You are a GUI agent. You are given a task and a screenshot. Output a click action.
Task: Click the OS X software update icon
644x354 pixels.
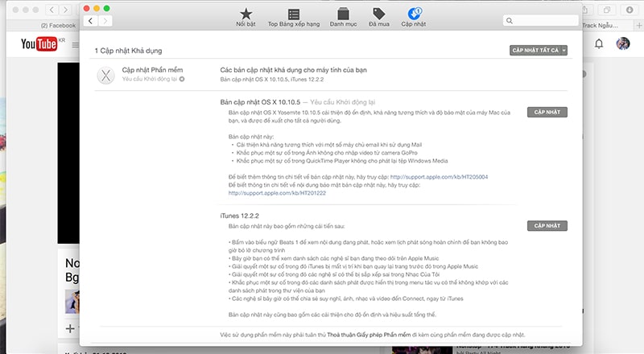105,76
